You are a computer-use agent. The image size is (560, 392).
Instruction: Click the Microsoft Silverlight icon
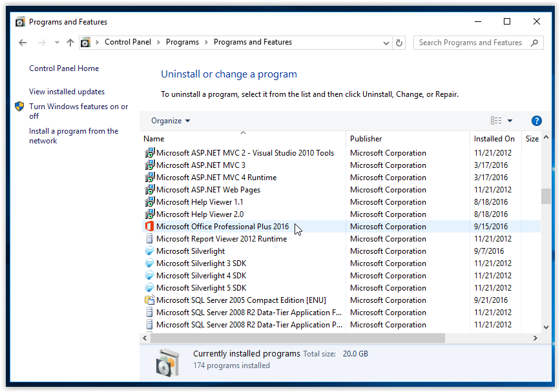(150, 251)
